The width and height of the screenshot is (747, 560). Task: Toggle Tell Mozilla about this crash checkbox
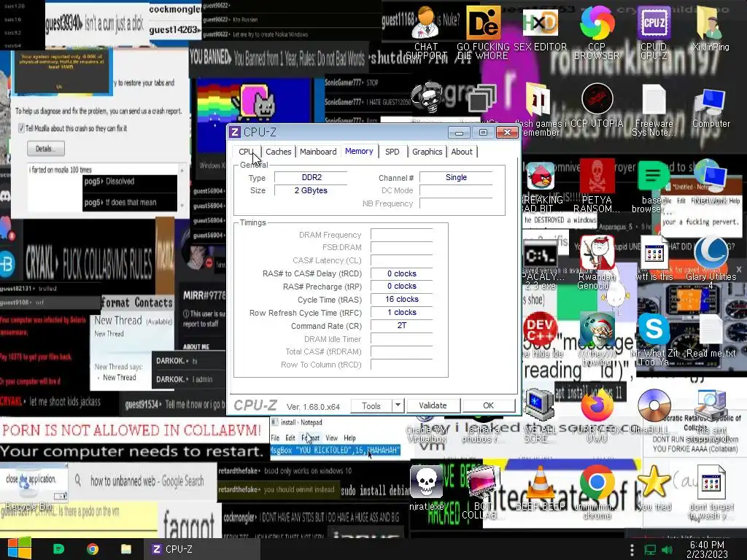coord(21,128)
